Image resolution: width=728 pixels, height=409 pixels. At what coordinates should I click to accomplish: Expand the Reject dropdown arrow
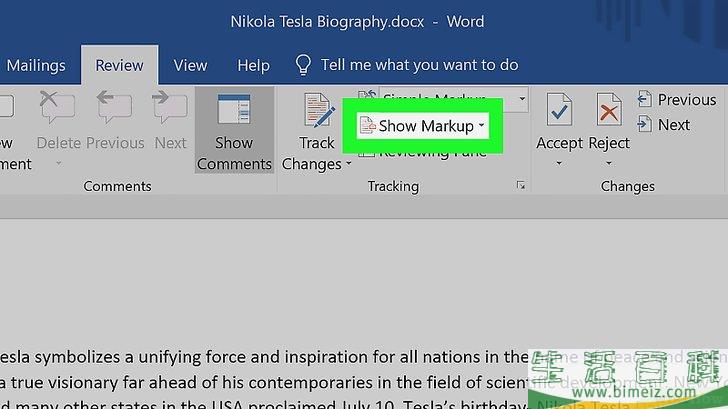(609, 163)
